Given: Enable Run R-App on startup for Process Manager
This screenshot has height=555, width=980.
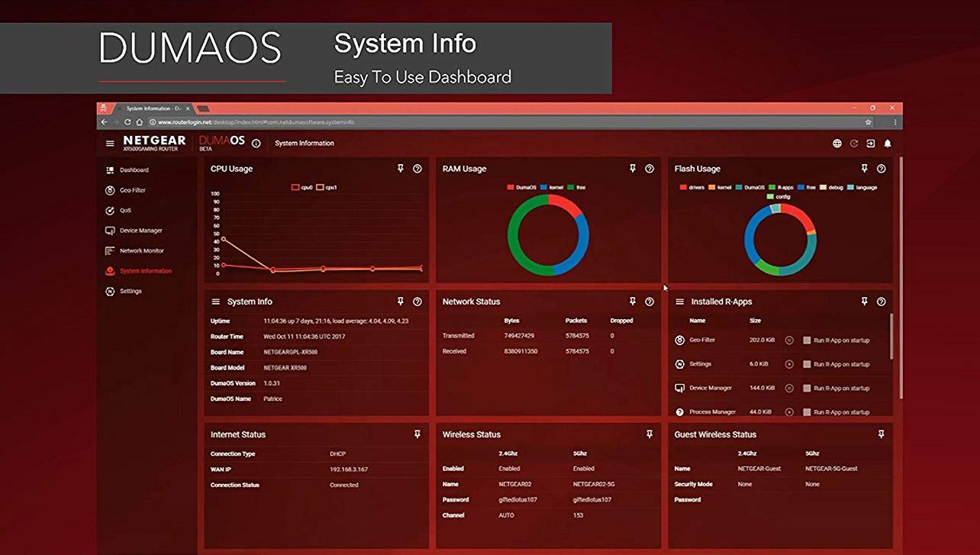Looking at the screenshot, I should click(807, 411).
